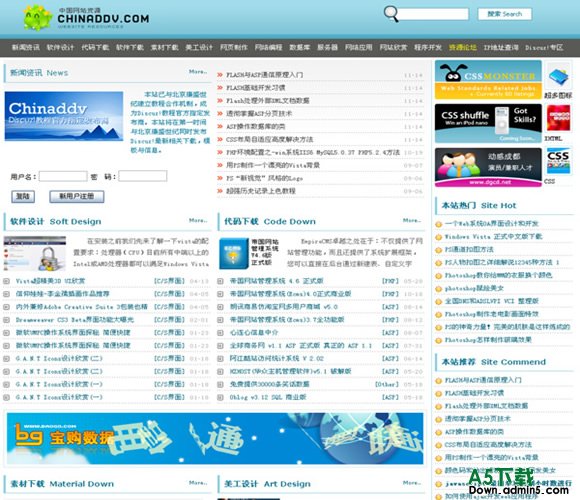This screenshot has width=580, height=500.
Task: Open Site Hot item 一个Web系统OA界面设计和开发
Action: [492, 224]
